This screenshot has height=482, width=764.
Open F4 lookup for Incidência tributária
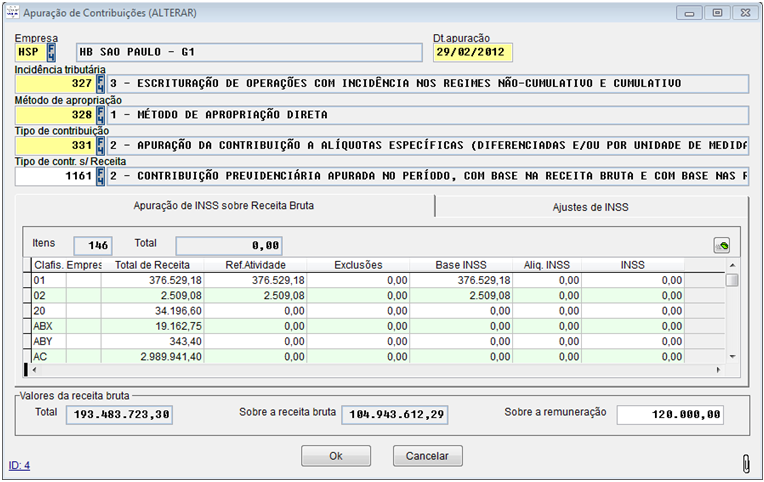(100, 83)
